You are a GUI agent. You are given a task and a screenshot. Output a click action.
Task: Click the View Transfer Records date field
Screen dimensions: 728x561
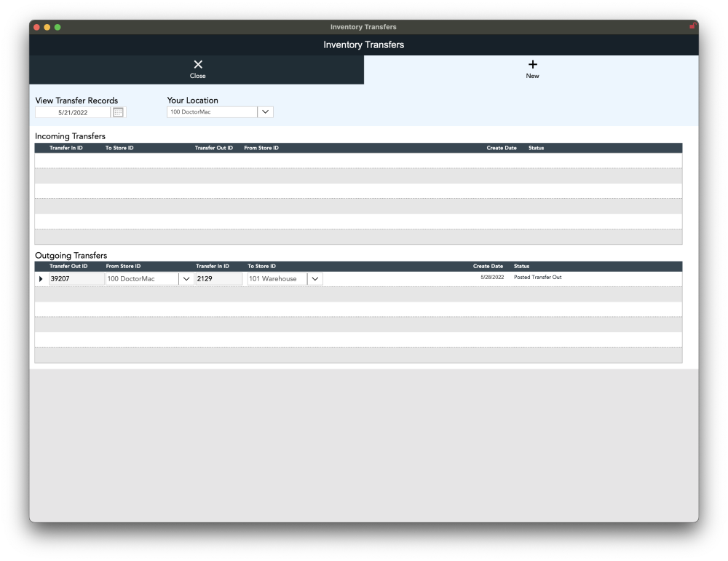click(73, 112)
